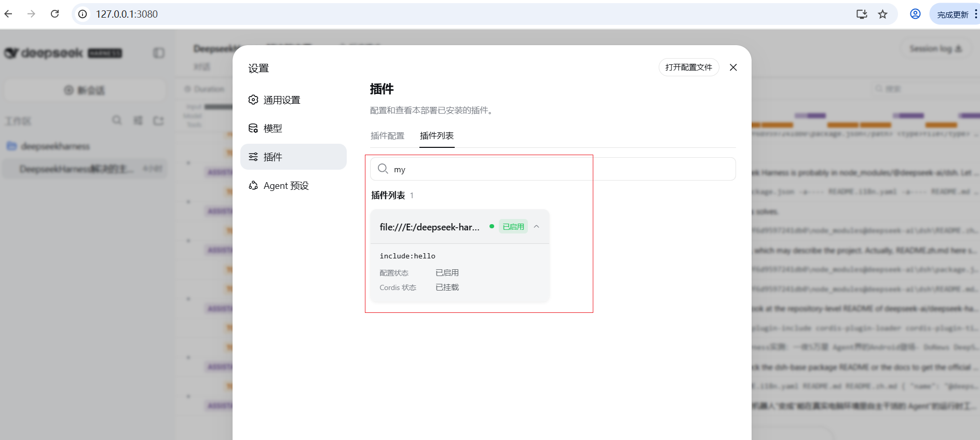Screen dimensions: 980x440
Task: Click the file:///E:/deepseek-har... plugin name
Action: pos(429,227)
